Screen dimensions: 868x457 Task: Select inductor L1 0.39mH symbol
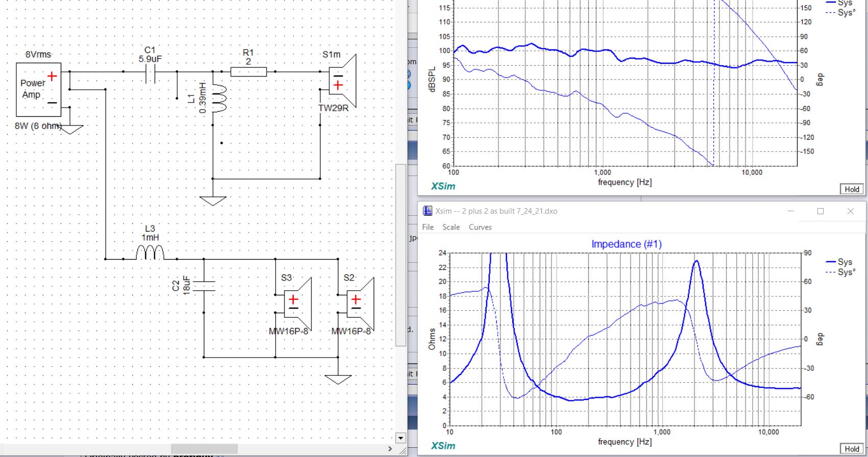[x=219, y=99]
